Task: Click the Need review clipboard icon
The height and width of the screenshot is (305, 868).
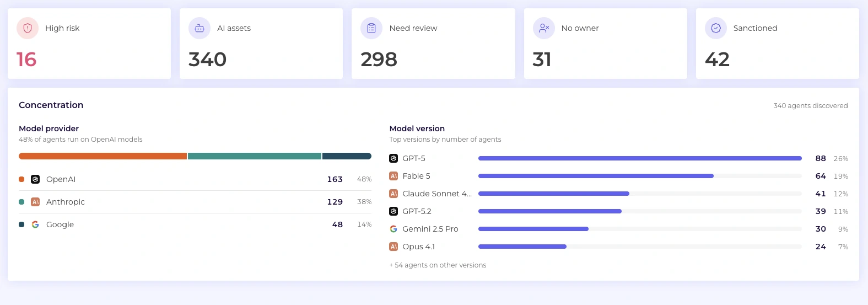Action: 371,28
